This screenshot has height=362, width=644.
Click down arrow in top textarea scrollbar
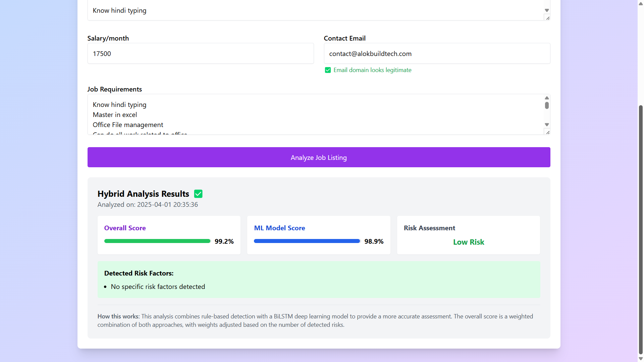(x=547, y=10)
